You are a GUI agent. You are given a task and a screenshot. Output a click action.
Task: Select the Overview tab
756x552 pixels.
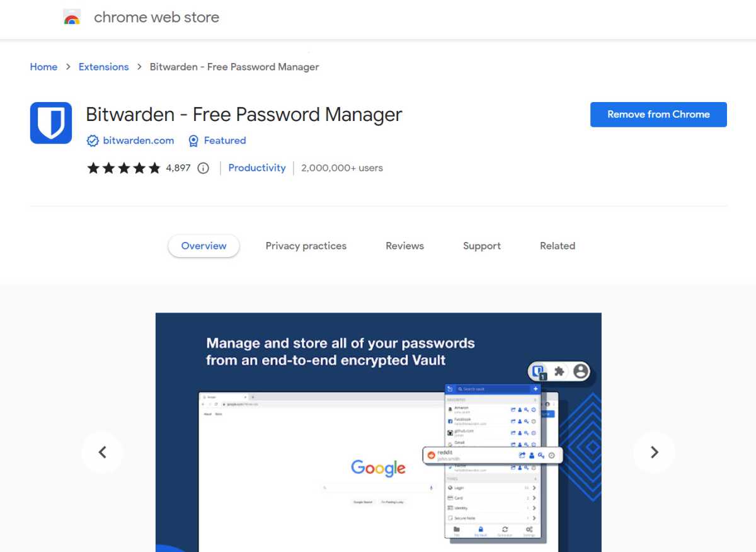pos(203,246)
